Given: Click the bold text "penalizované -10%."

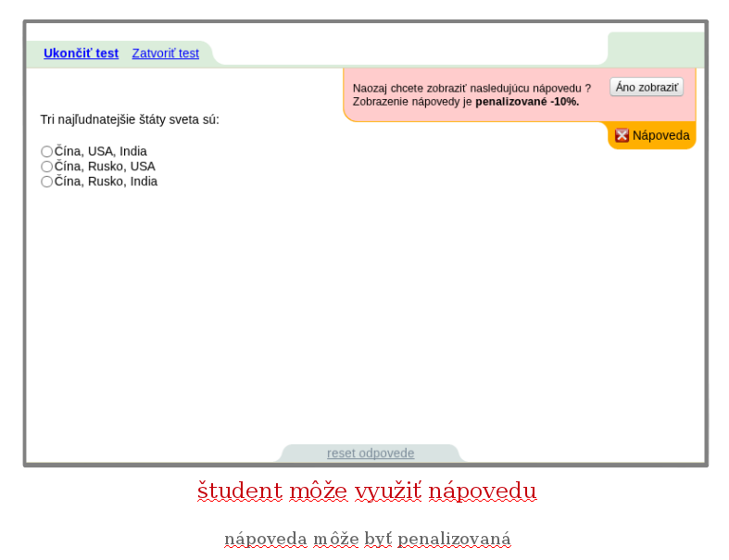Looking at the screenshot, I should point(527,102).
